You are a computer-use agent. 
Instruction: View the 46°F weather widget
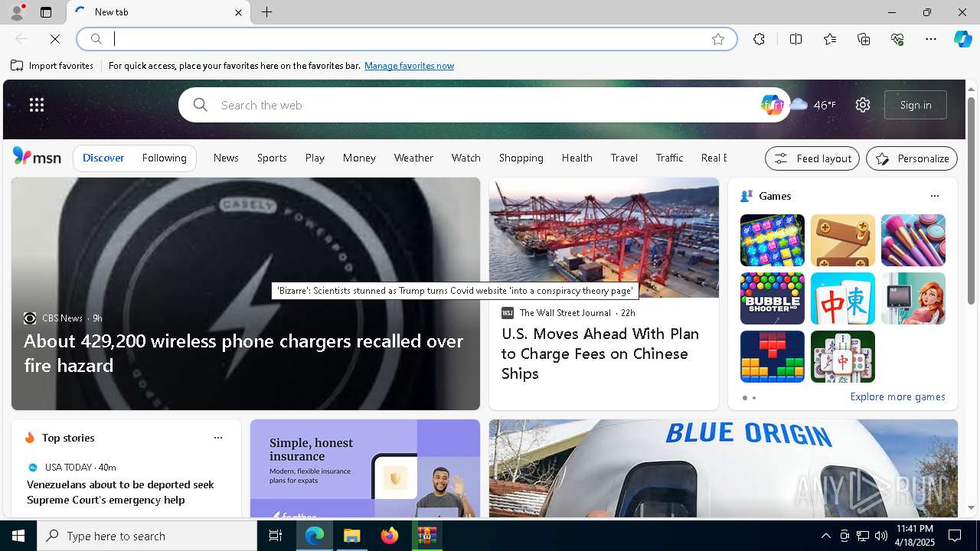coord(813,105)
